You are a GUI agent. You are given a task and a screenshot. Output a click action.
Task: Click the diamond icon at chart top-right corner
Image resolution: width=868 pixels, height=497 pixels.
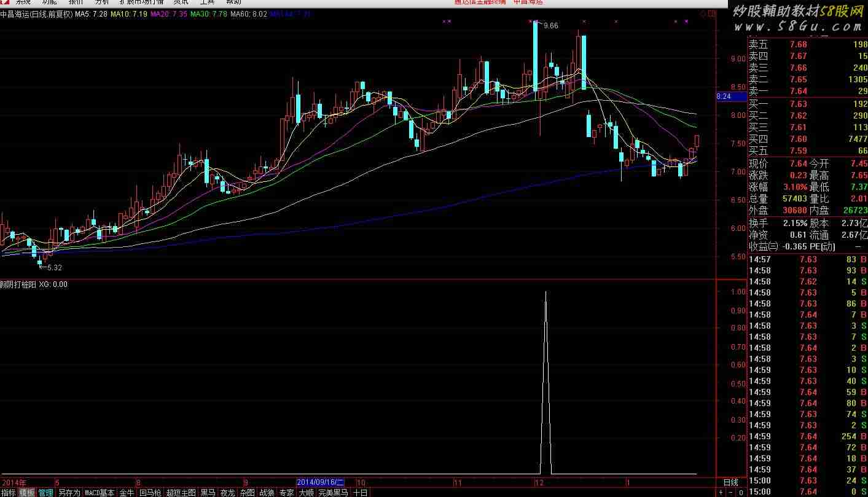703,14
